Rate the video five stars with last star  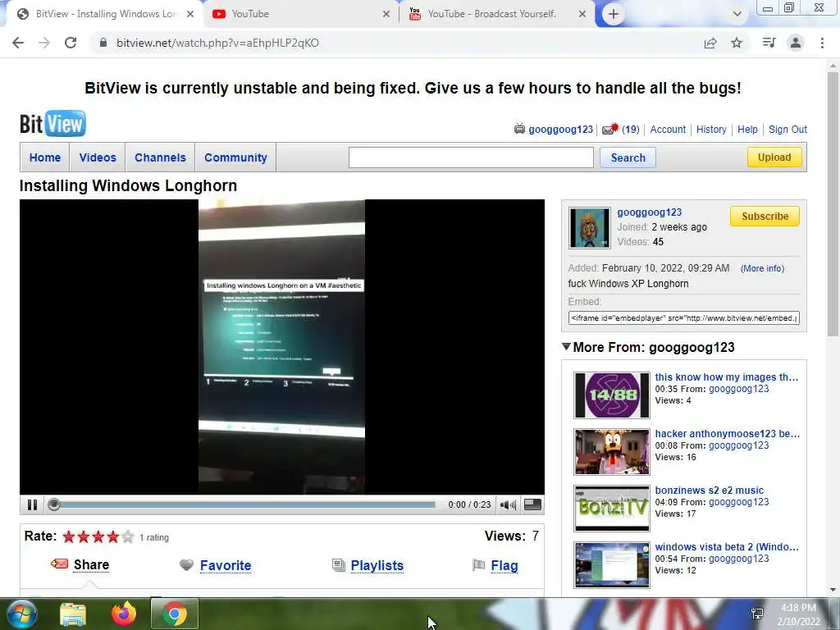(127, 536)
